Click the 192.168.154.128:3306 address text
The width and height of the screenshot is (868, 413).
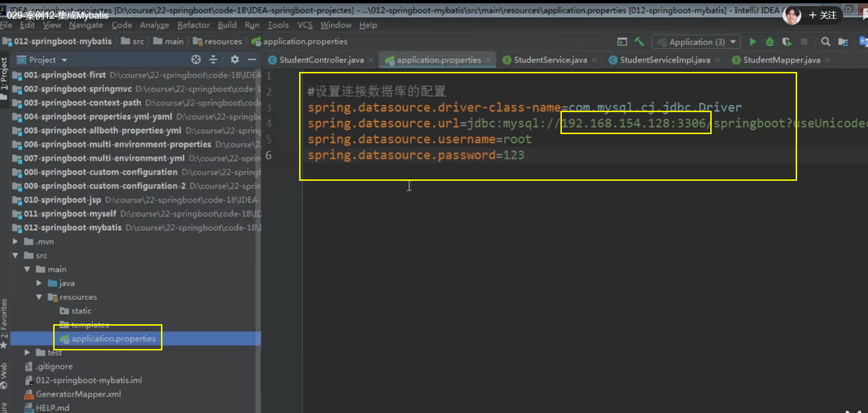[x=633, y=123]
